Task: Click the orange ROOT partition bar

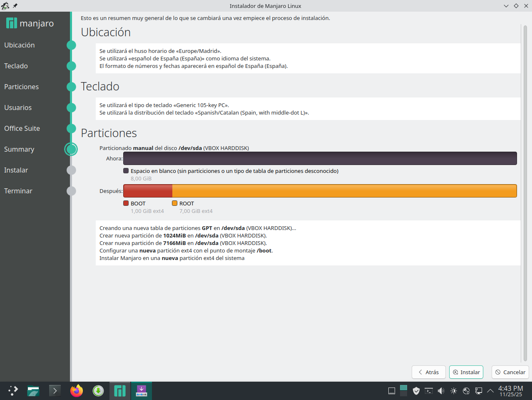Action: (x=344, y=191)
